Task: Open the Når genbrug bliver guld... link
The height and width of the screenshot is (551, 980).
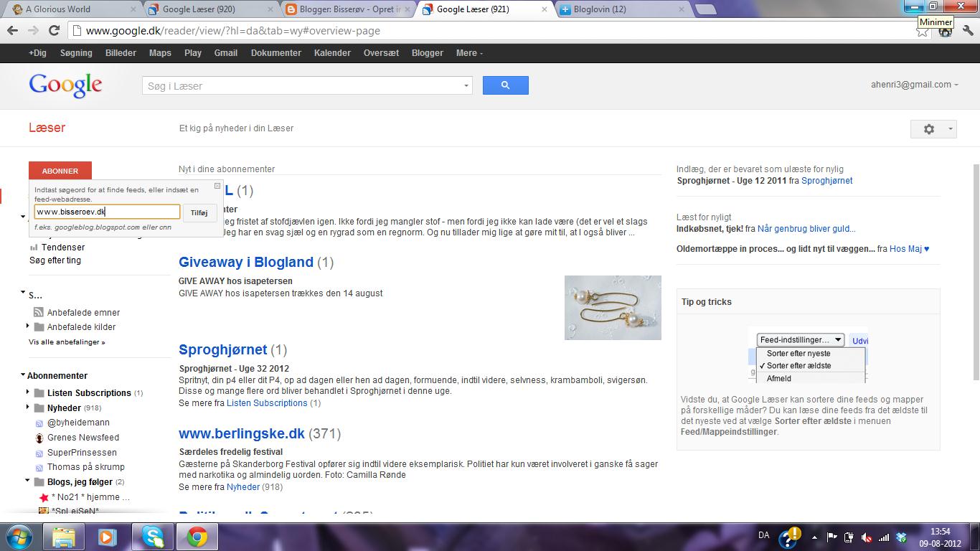Action: pyautogui.click(x=806, y=229)
